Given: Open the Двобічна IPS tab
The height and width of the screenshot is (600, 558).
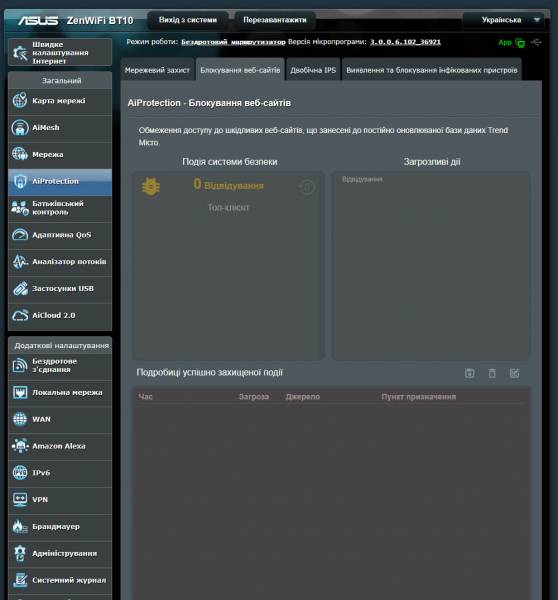Looking at the screenshot, I should (x=313, y=70).
